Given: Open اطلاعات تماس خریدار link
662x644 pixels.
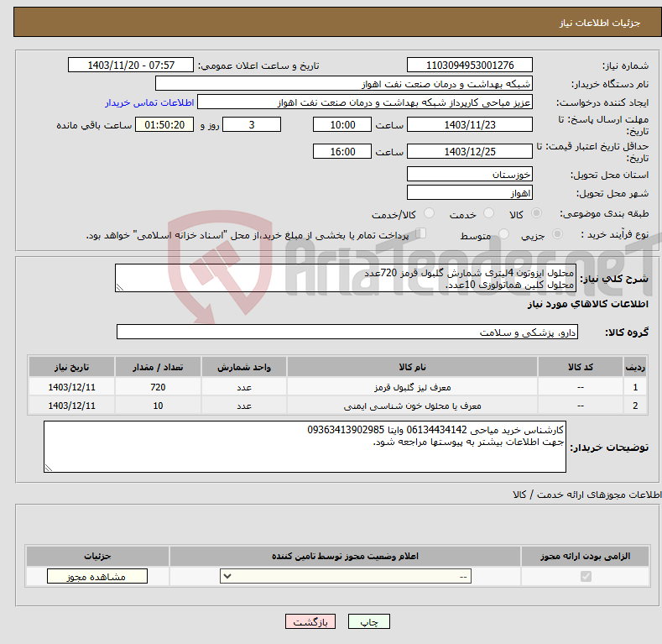Looking at the screenshot, I should 149,102.
